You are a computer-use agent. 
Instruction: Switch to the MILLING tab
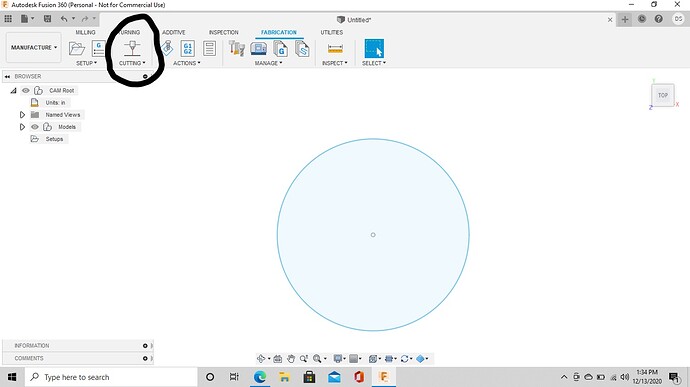point(85,32)
